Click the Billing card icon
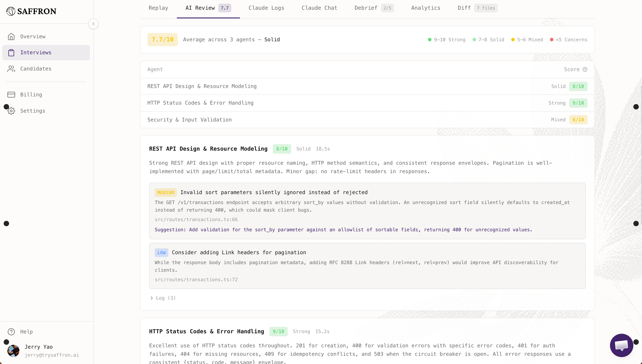This screenshot has height=364, width=642. point(11,94)
